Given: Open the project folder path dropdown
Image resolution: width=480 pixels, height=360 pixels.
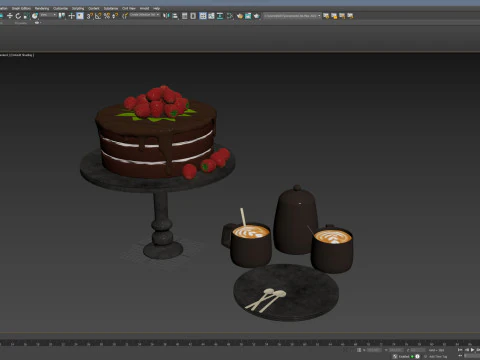Looking at the screenshot, I should point(292,16).
